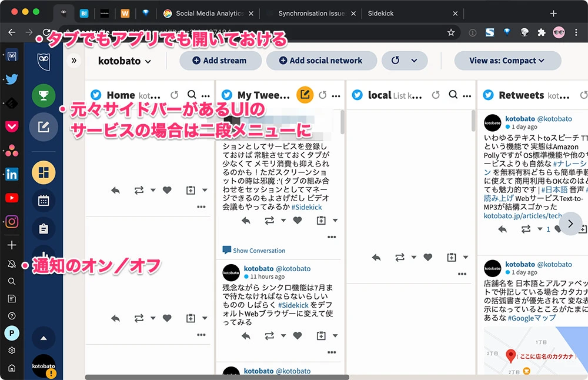
Task: Open the Hootsuite planner calendar icon
Action: [44, 201]
